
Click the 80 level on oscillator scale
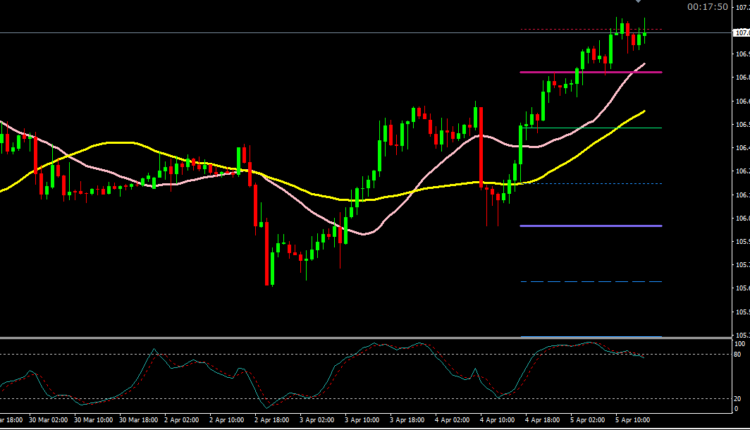[x=741, y=354]
